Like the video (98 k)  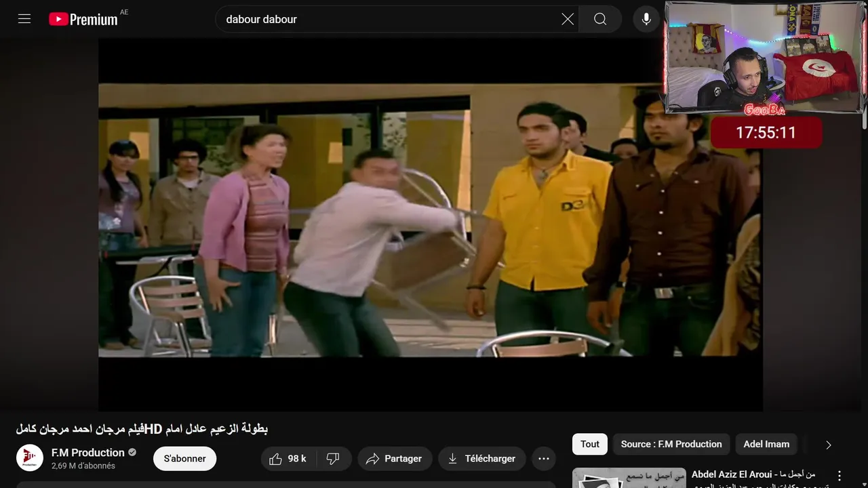coord(288,459)
